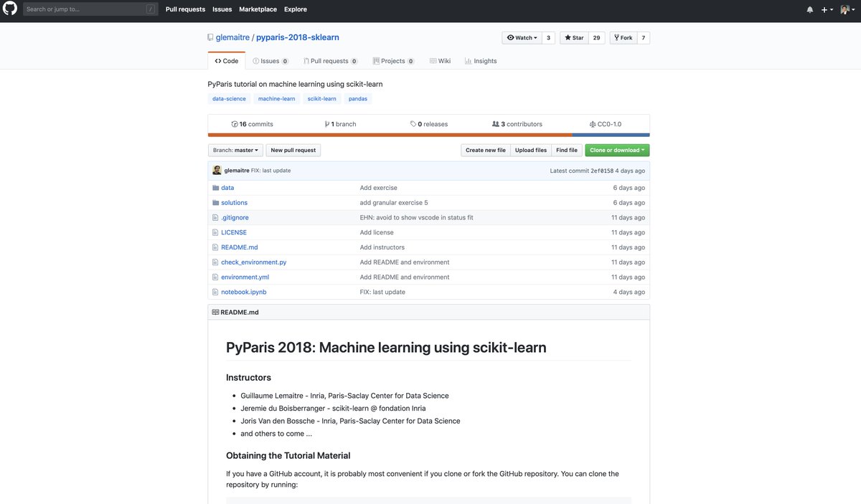View the forks count 7
This screenshot has height=504, width=861.
(x=643, y=38)
